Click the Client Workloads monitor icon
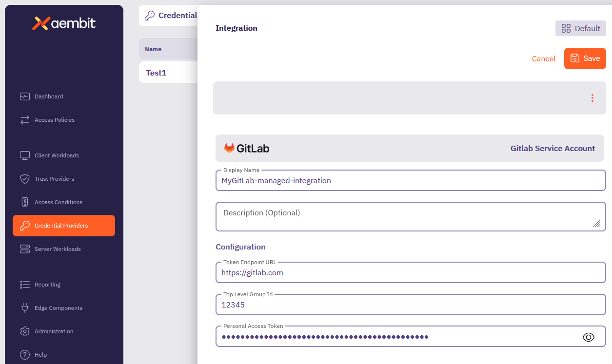This screenshot has height=364, width=612. click(x=25, y=155)
